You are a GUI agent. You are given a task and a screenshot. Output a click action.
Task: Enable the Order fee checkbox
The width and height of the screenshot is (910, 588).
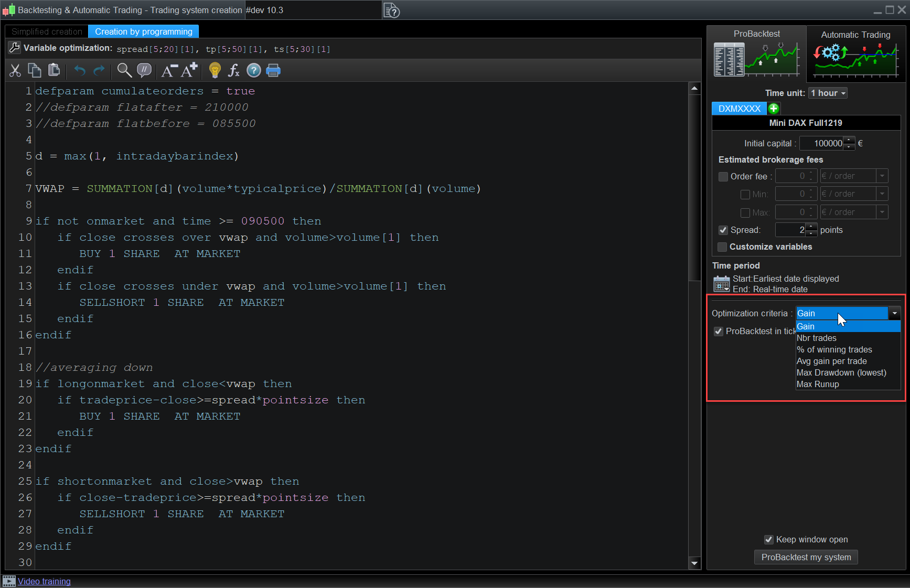tap(723, 176)
